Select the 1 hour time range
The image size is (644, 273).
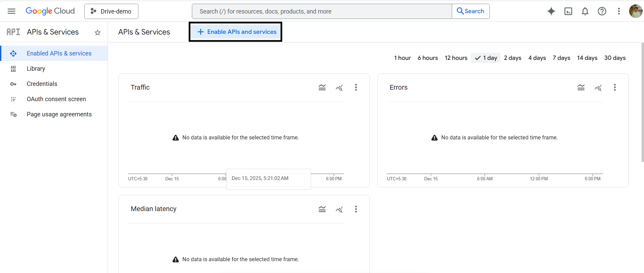402,58
